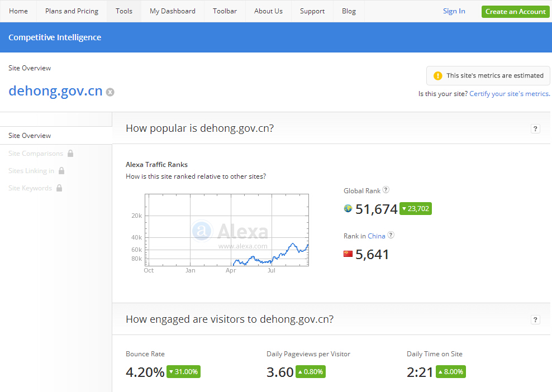This screenshot has width=552, height=392.
Task: Select Site Overview in the sidebar
Action: coord(56,136)
